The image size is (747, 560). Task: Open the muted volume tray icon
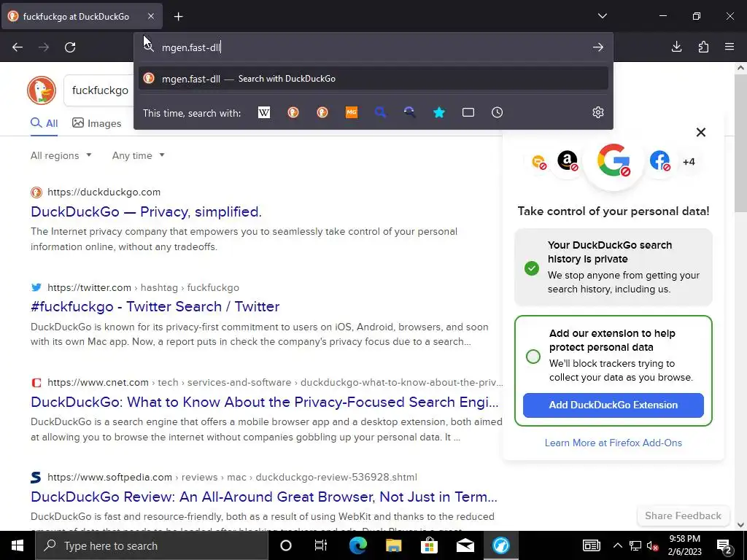[x=652, y=545]
